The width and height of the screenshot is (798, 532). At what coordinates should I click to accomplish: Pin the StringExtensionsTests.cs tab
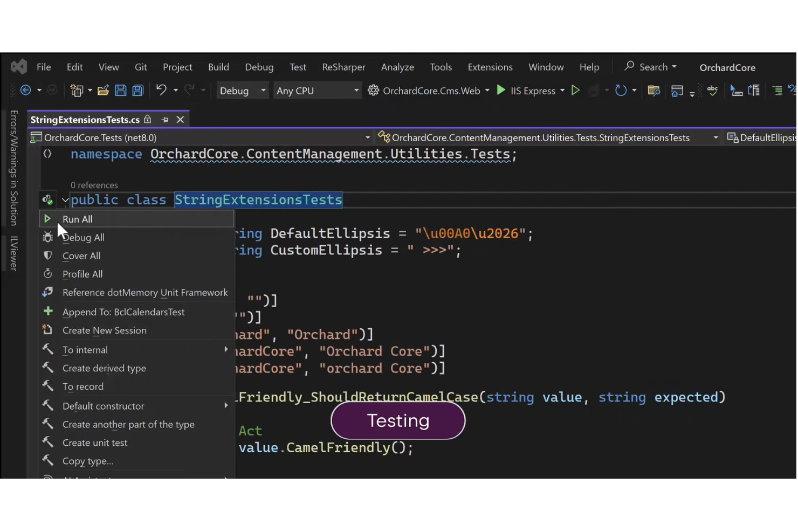(x=165, y=120)
